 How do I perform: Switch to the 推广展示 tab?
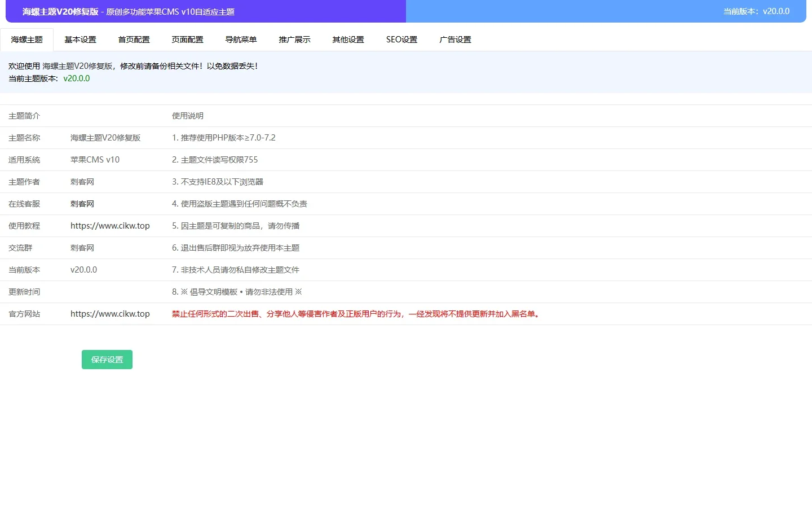point(294,40)
